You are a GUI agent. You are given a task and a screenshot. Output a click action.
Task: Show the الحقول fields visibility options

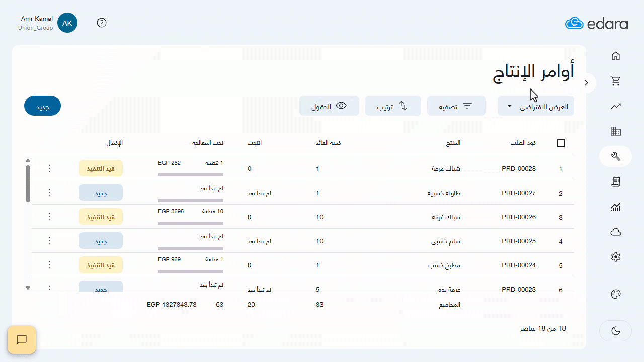click(x=329, y=106)
